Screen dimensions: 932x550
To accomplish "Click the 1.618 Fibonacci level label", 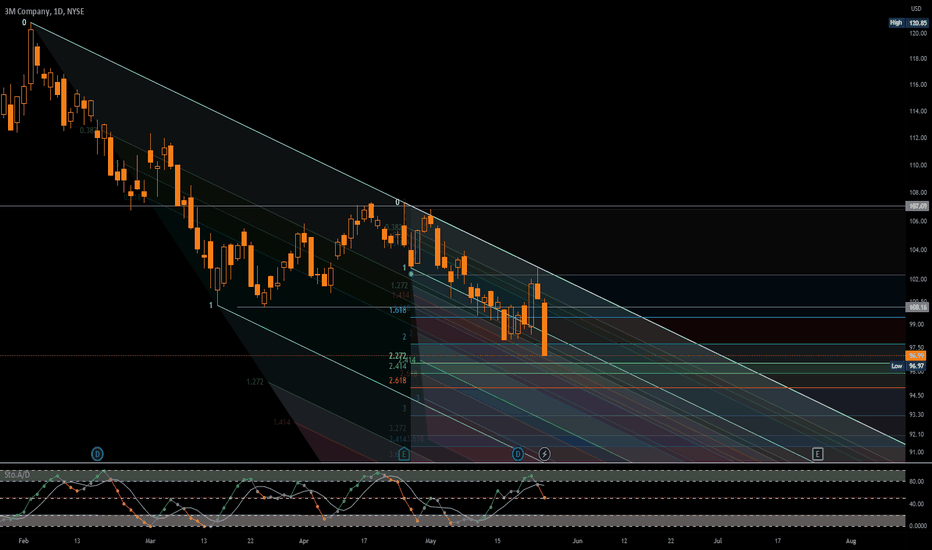I will 398,310.
